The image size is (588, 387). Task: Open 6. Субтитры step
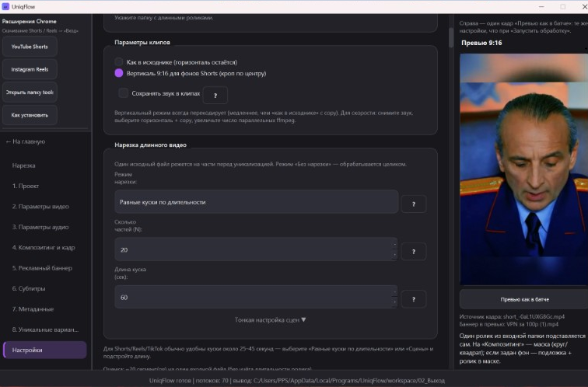click(x=29, y=288)
